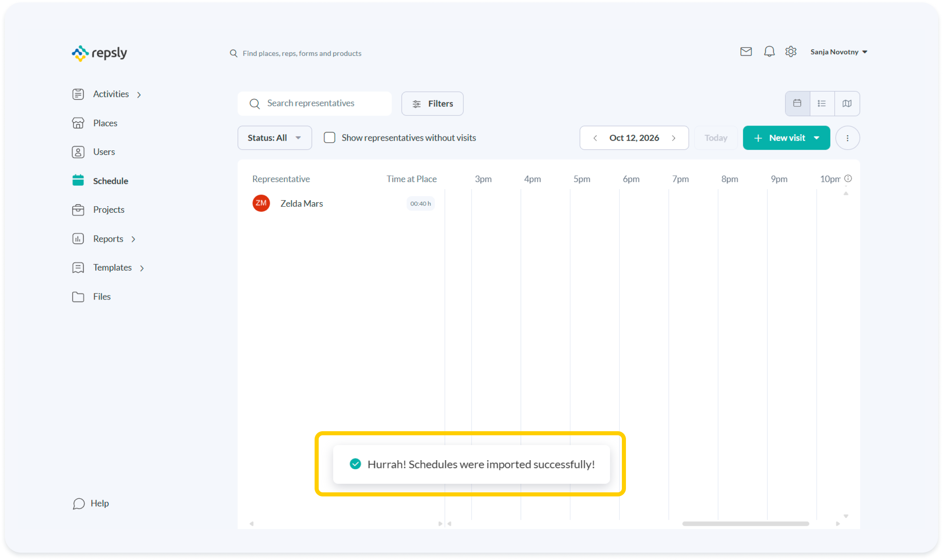
Task: Switch to list view
Action: pos(822,104)
